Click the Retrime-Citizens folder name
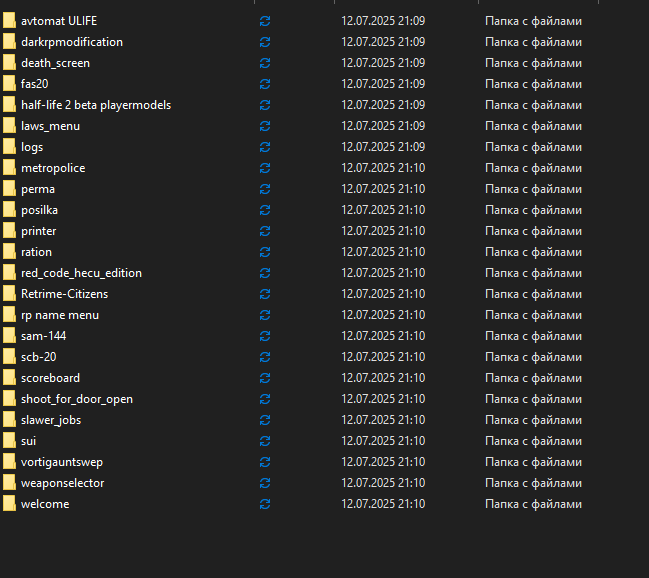The image size is (649, 578). point(64,294)
